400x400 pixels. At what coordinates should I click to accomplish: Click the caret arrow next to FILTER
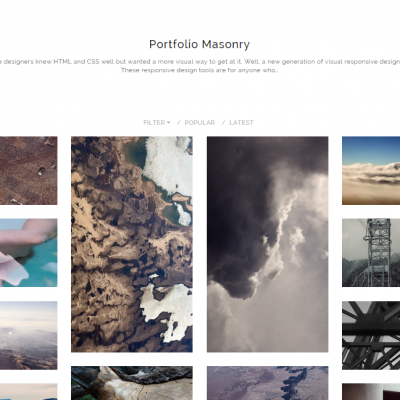[168, 123]
